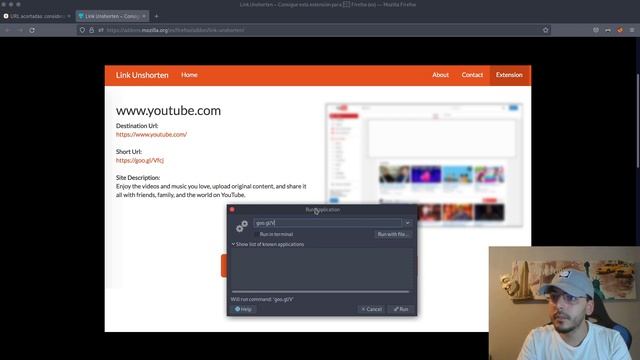
Task: Reload the page in Firefox
Action: pyautogui.click(x=32, y=30)
